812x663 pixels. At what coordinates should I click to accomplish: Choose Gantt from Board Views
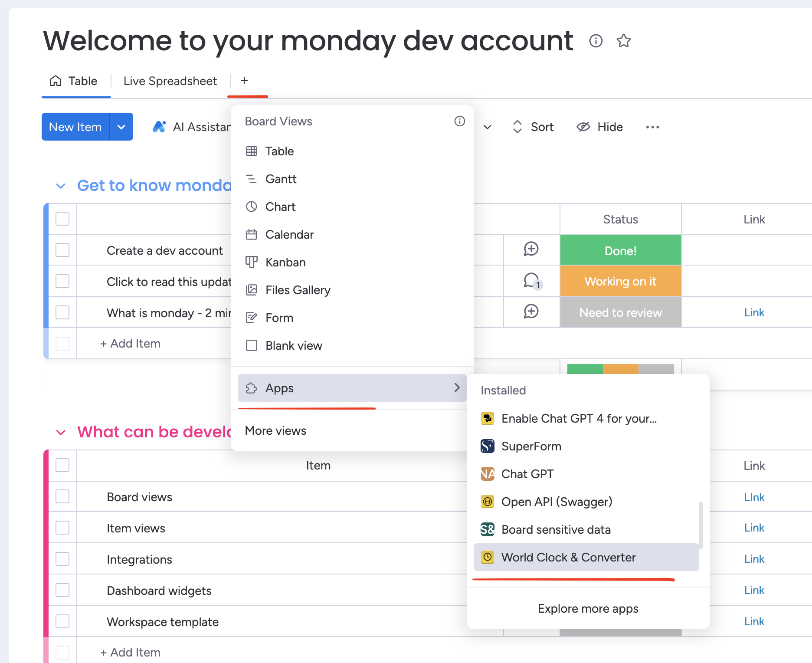tap(352, 179)
